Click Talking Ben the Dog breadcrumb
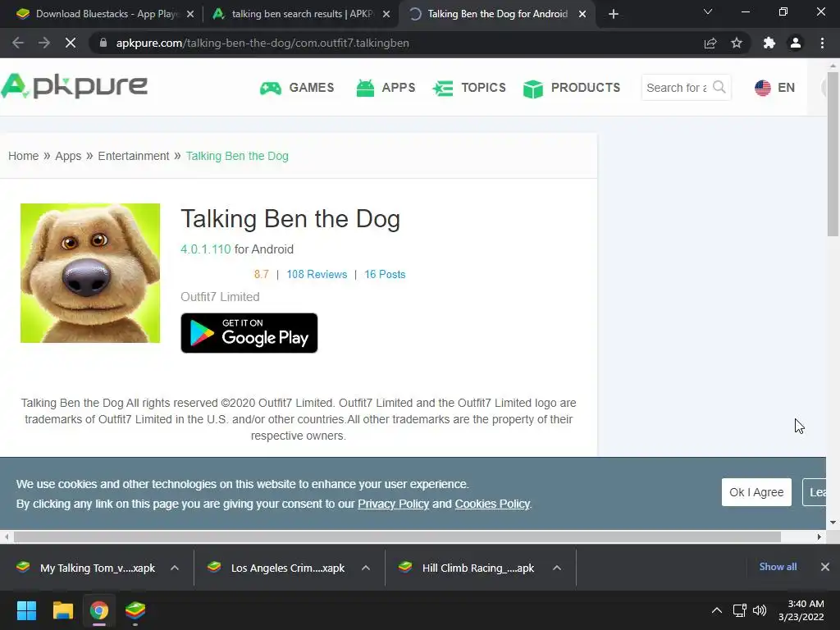Image resolution: width=840 pixels, height=630 pixels. pyautogui.click(x=237, y=156)
